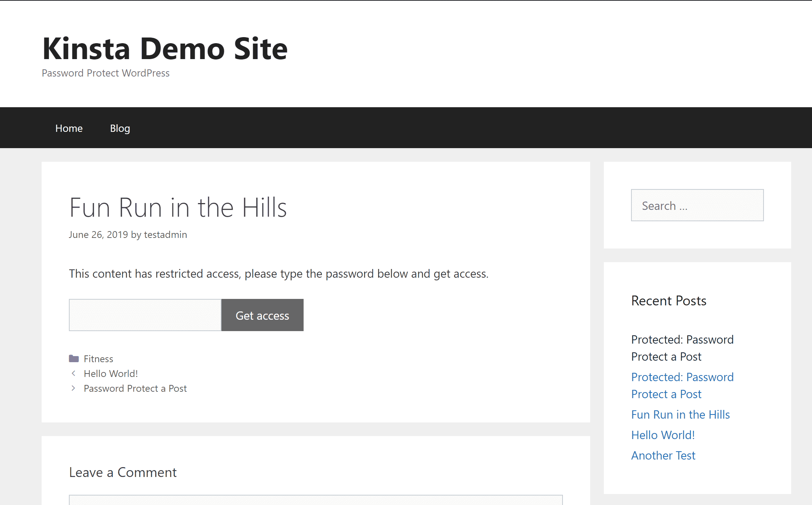Image resolution: width=812 pixels, height=505 pixels.
Task: Click the password input field
Action: tap(144, 315)
